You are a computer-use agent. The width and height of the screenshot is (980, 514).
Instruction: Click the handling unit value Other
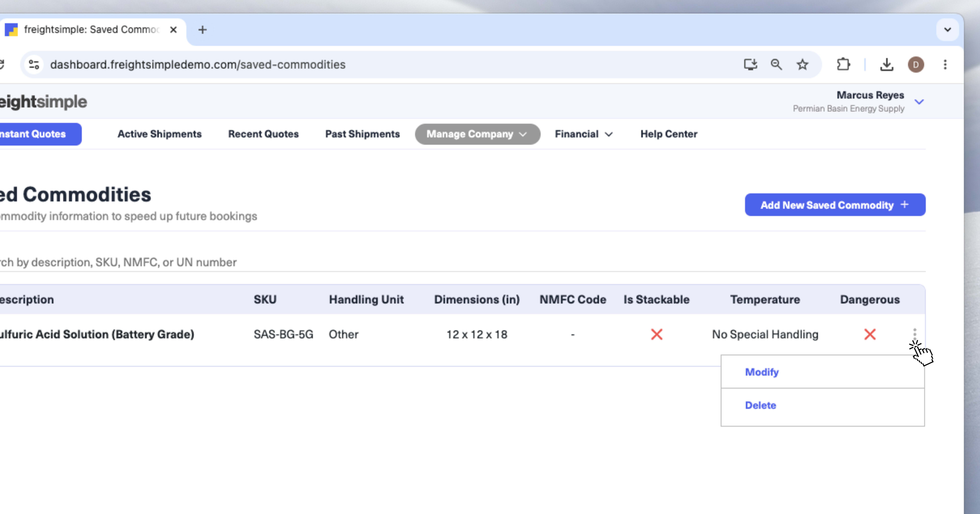click(x=344, y=334)
